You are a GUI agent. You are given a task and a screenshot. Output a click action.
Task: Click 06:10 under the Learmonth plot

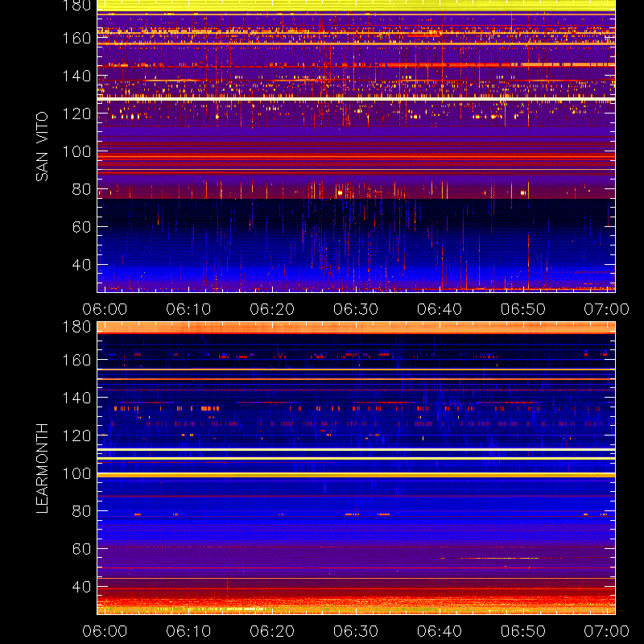pos(188,631)
